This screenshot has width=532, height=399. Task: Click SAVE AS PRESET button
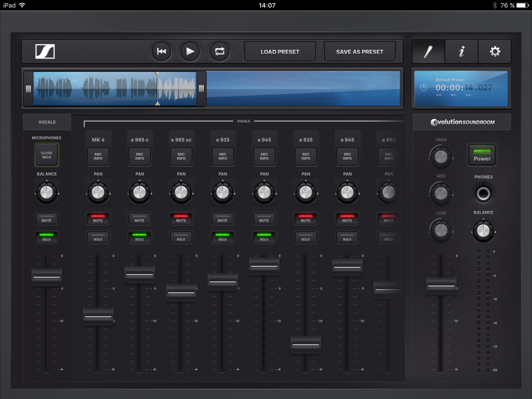pos(359,52)
